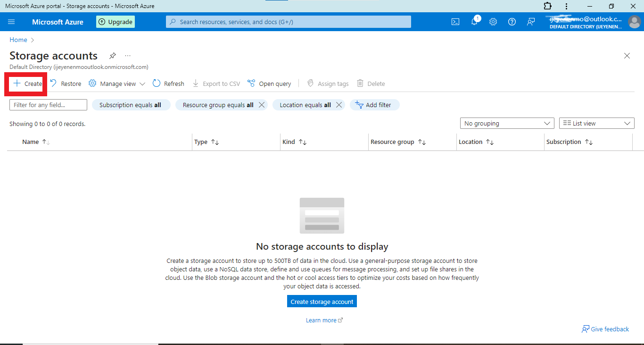Remove the Location filter

pyautogui.click(x=339, y=105)
